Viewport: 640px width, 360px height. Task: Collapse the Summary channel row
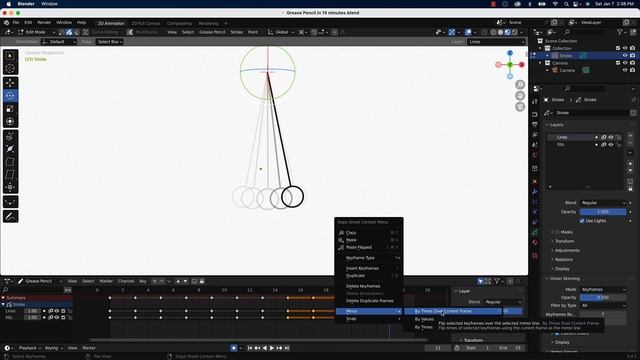coord(3,298)
